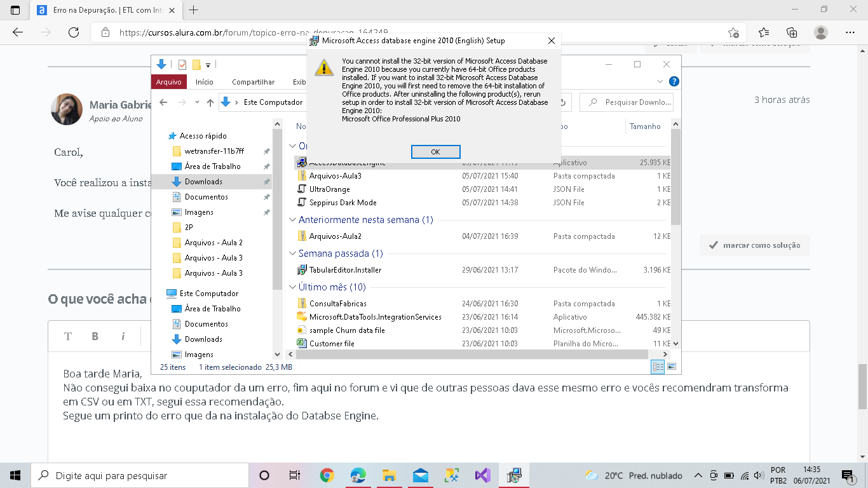868x488 pixels.
Task: Close the Access database engine Setup dialog
Action: tap(551, 41)
